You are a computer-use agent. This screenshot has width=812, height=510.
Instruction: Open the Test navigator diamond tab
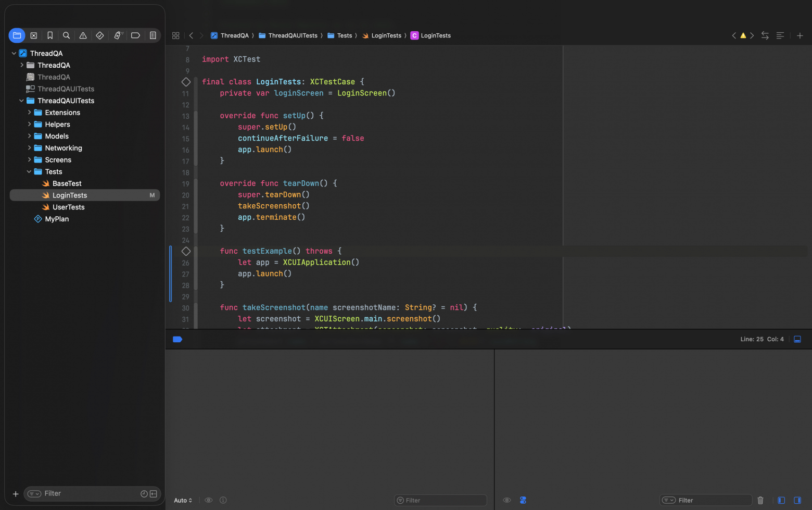coord(100,35)
